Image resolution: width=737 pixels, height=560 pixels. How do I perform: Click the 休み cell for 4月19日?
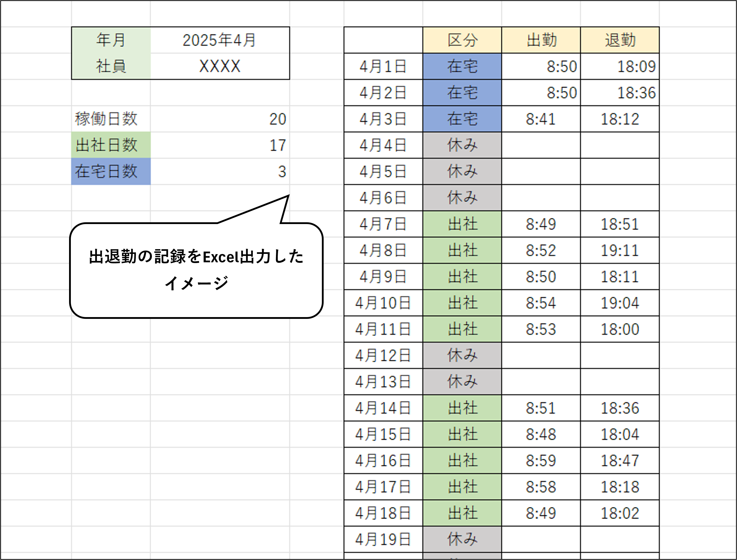coord(462,539)
